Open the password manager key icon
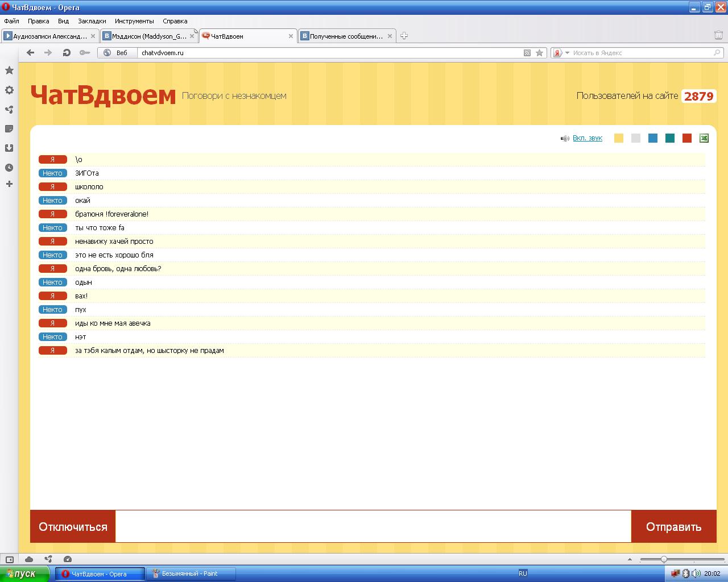 click(x=85, y=52)
